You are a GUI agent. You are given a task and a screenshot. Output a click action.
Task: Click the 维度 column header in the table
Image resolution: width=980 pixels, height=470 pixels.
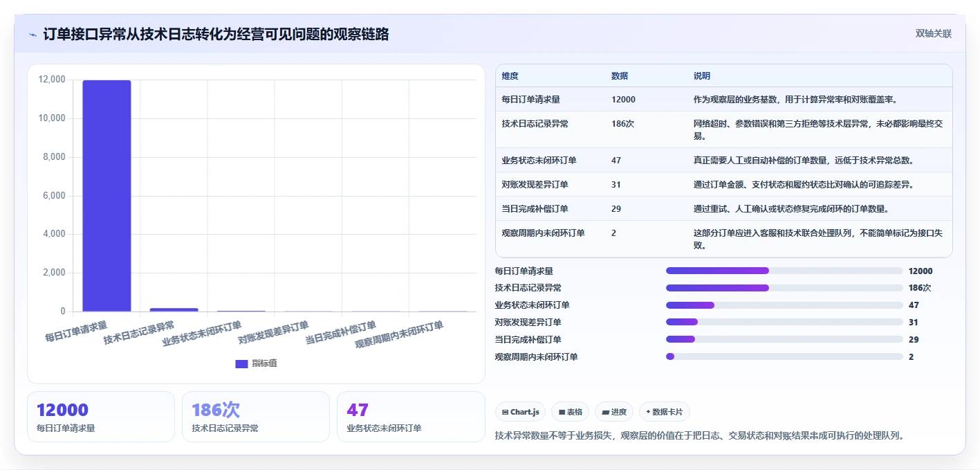click(x=510, y=76)
